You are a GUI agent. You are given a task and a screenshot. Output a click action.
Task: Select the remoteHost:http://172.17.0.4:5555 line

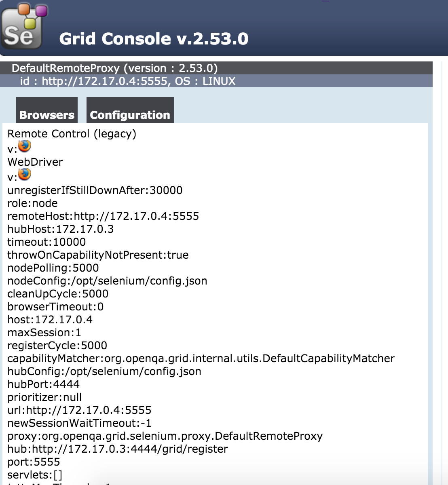coord(103,216)
